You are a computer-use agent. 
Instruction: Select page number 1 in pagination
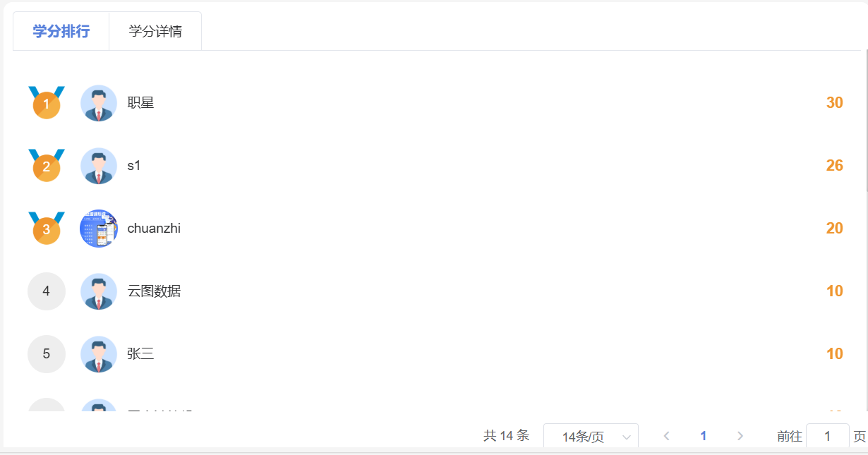[x=703, y=436]
